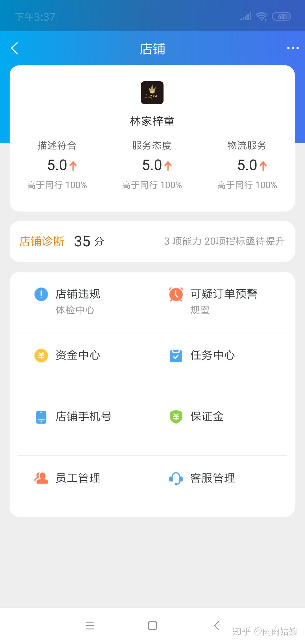
Task: Open 描述符合 5.0 rating detail
Action: 57,165
